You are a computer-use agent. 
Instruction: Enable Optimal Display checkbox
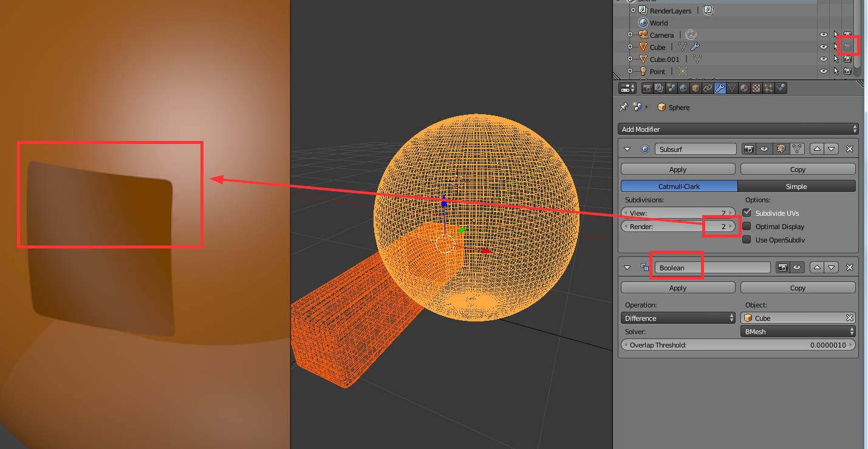747,226
